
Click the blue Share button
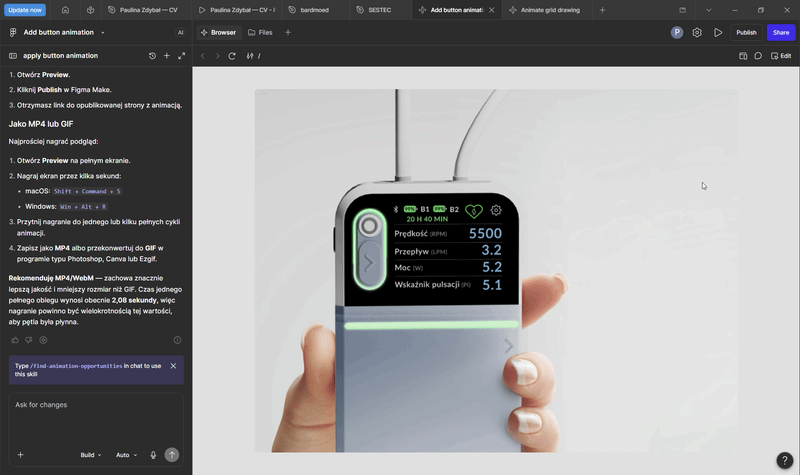[x=781, y=32]
